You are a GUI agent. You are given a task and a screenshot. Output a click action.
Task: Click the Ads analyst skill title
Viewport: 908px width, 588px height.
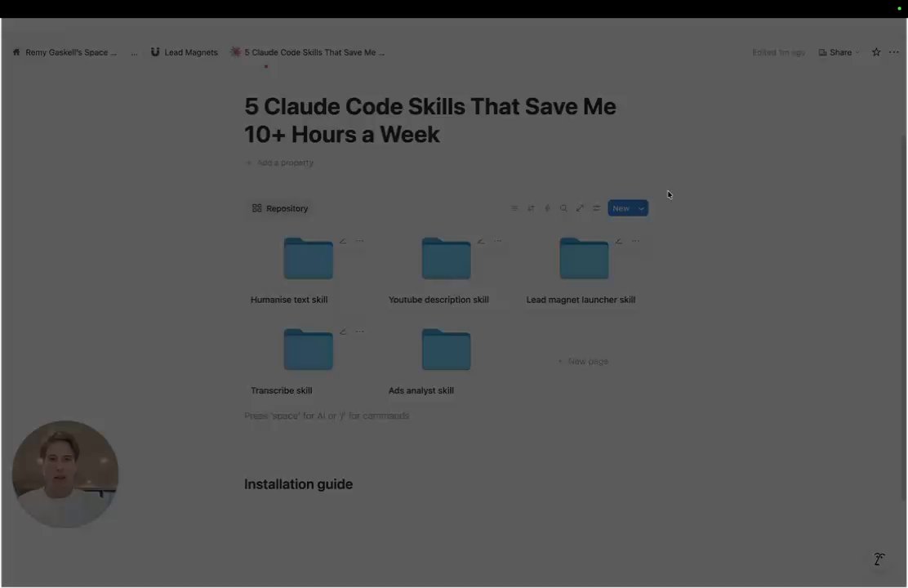[421, 390]
